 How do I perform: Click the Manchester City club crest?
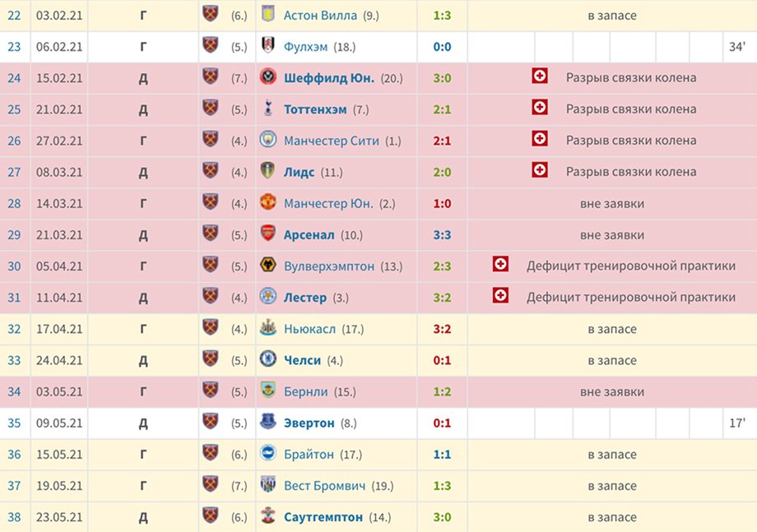(x=268, y=139)
